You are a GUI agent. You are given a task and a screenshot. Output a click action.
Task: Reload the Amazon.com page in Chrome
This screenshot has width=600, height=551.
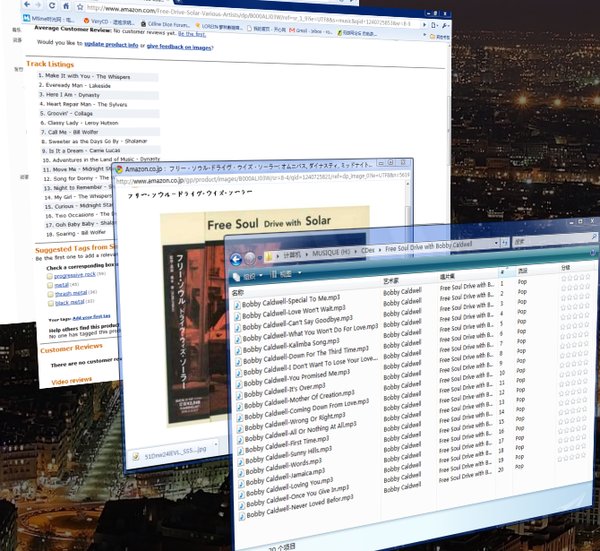click(52, 5)
